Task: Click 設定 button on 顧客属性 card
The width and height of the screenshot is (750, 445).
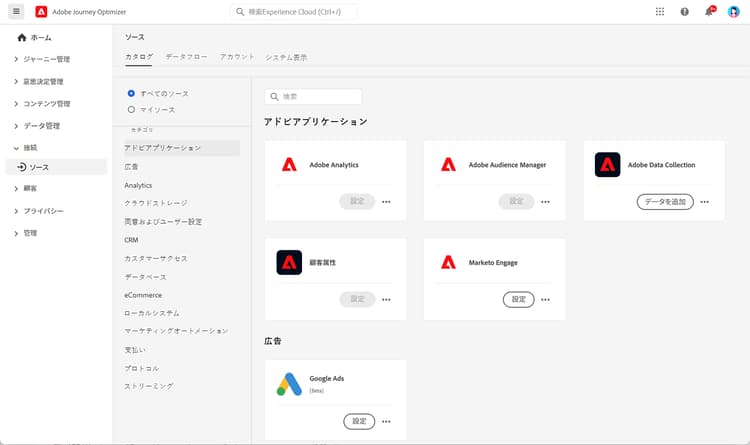Action: [357, 299]
